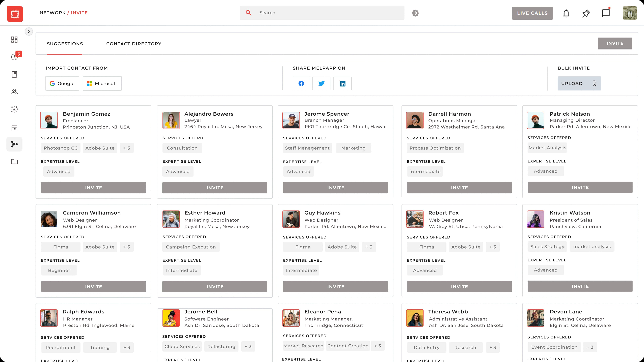Image resolution: width=644 pixels, height=362 pixels.
Task: Select the Suggestions tab
Action: coord(65,44)
